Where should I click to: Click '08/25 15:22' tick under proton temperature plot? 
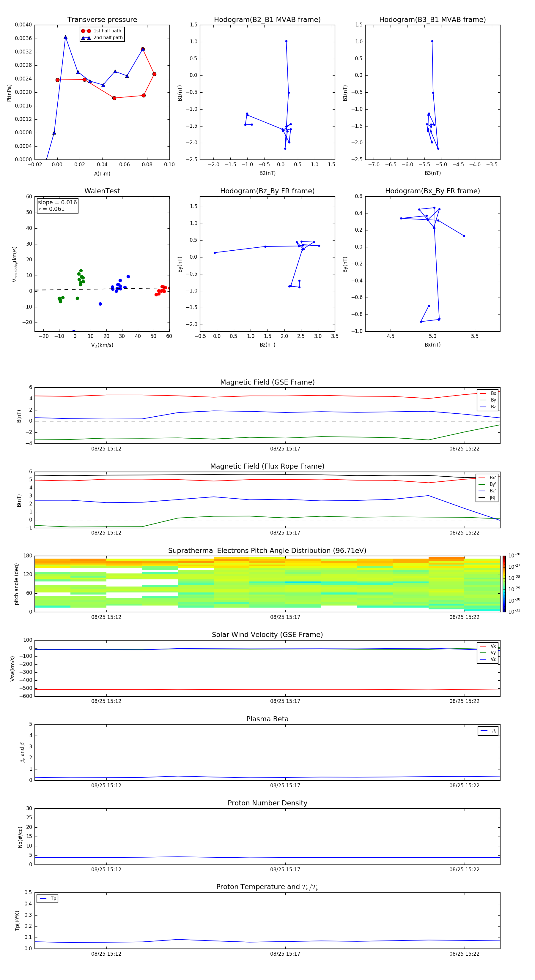(x=464, y=954)
